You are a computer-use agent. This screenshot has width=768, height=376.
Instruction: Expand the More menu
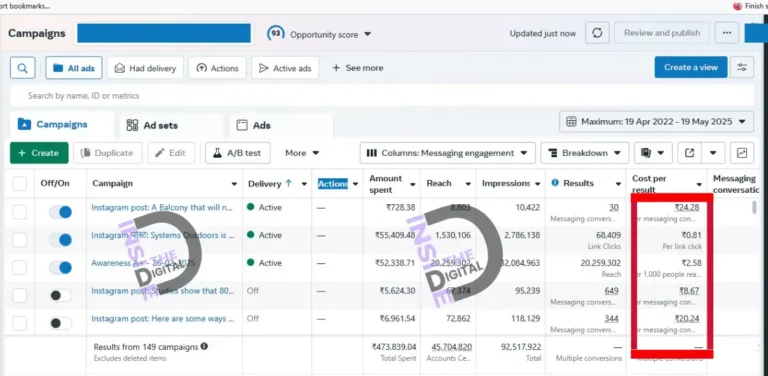302,153
